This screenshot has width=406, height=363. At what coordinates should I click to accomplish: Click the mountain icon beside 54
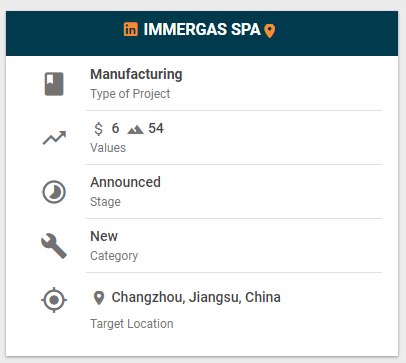click(x=135, y=129)
